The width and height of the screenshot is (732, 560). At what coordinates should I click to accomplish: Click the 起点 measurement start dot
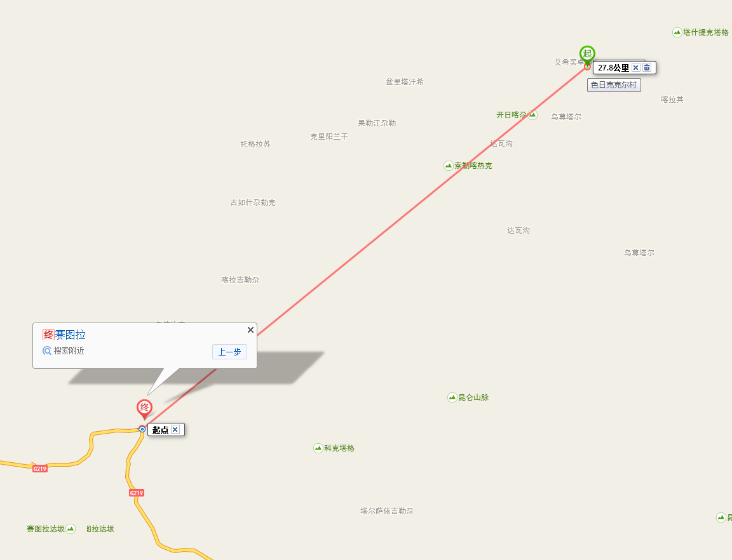pos(142,429)
